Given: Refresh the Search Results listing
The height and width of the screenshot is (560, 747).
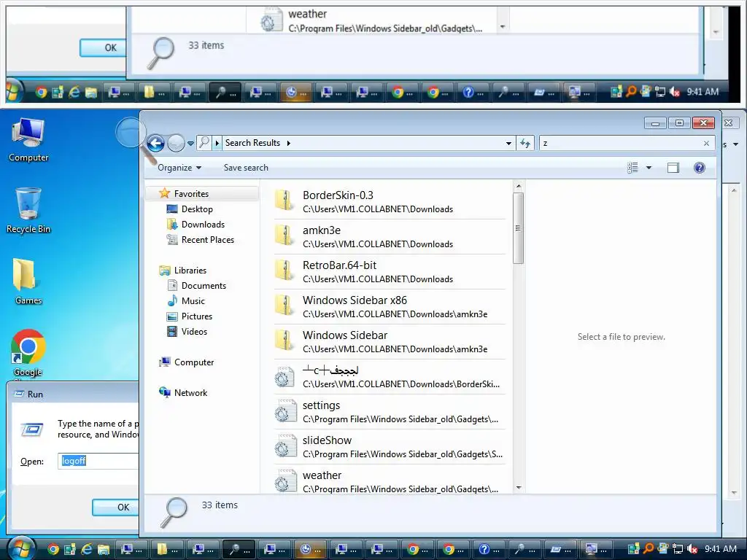Looking at the screenshot, I should pyautogui.click(x=525, y=143).
